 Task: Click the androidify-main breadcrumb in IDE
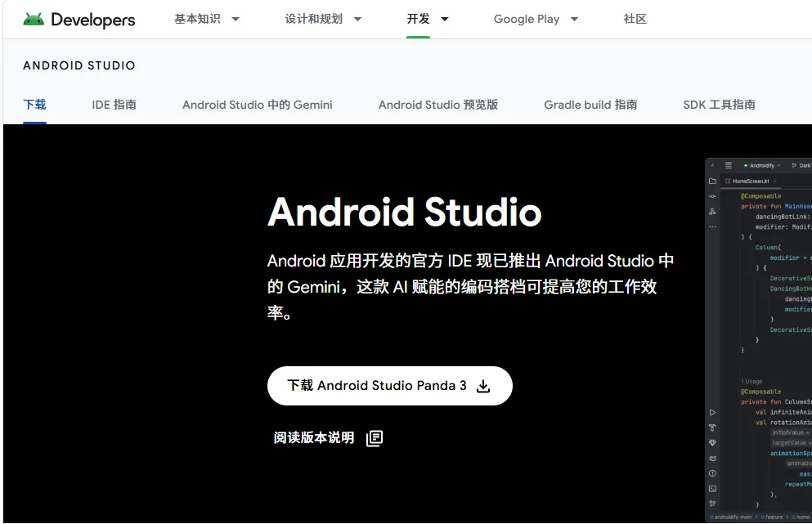731,517
